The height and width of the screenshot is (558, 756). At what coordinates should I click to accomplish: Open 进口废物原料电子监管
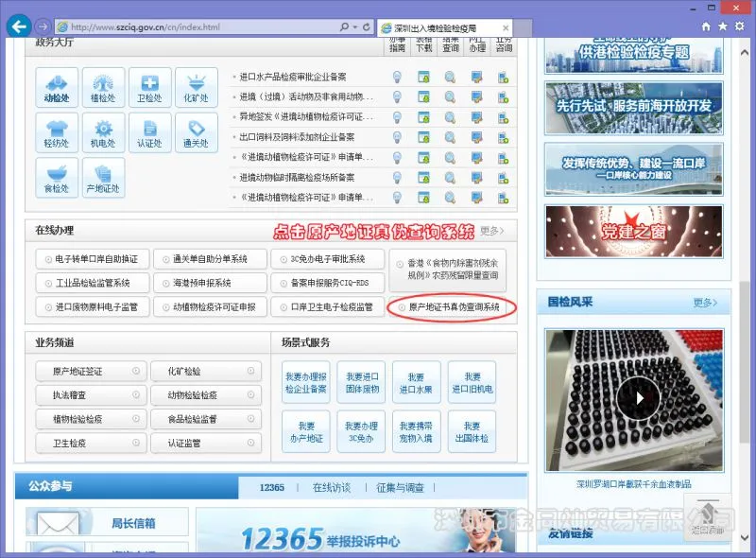tap(92, 307)
